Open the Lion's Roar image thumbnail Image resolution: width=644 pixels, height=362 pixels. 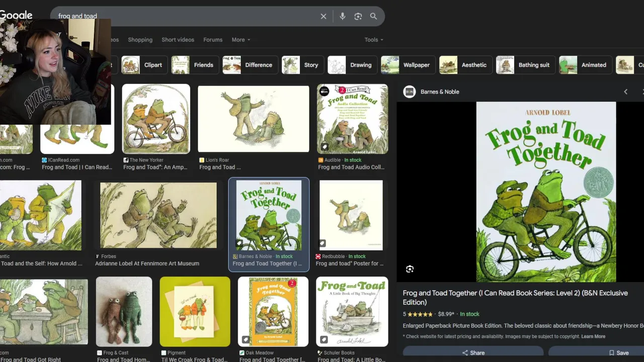[x=253, y=119]
